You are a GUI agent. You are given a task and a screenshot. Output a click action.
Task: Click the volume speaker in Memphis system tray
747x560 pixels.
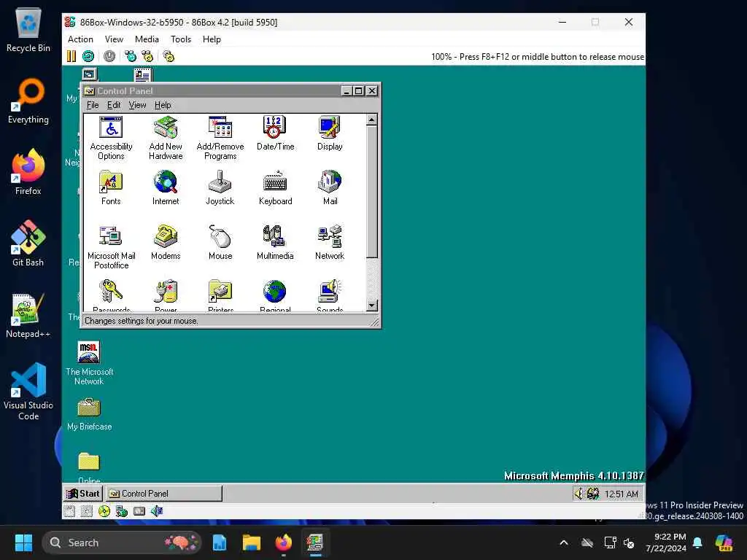pos(578,494)
